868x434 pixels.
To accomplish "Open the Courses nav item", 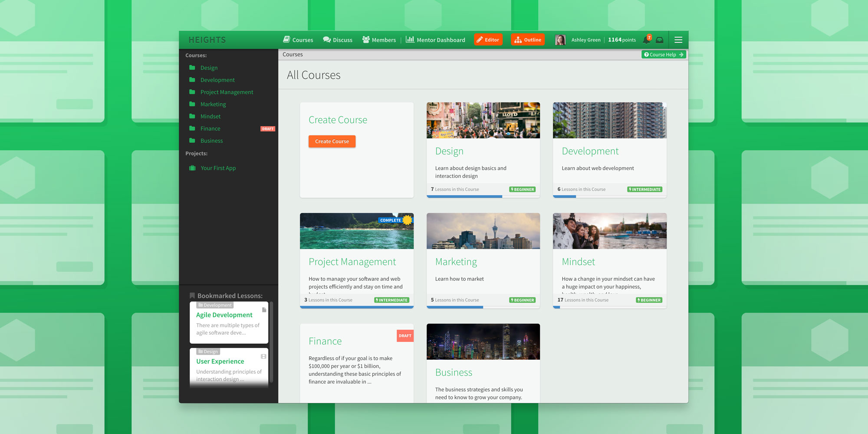I will click(298, 40).
